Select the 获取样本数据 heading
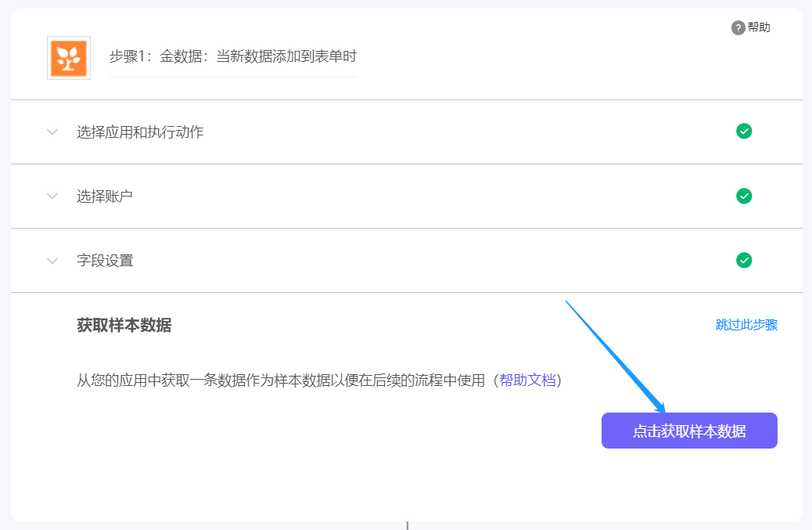This screenshot has height=530, width=812. click(124, 326)
